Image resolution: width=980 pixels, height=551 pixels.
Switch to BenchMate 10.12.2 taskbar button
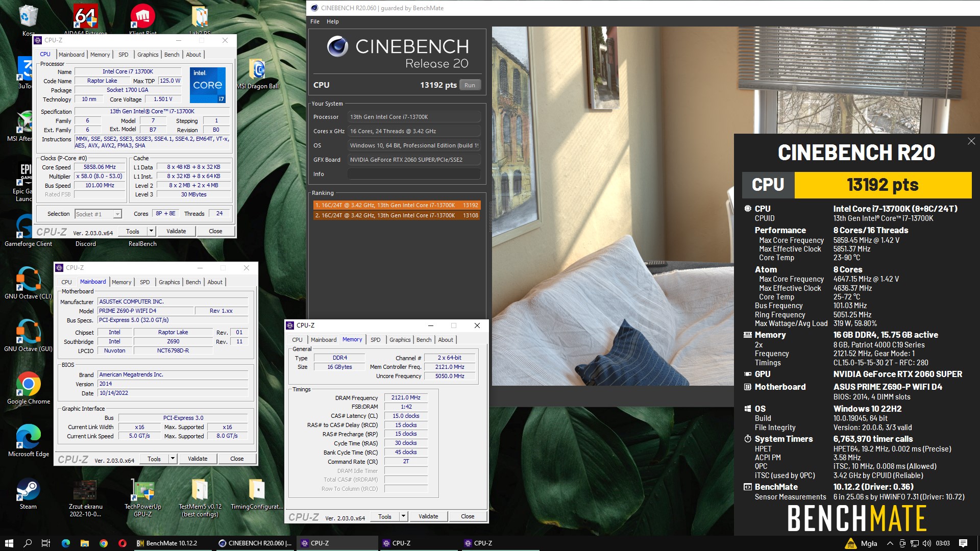click(x=172, y=543)
